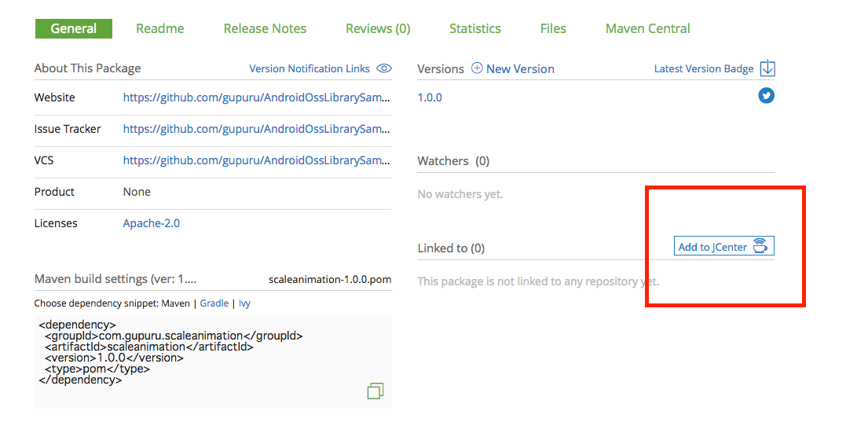Image resolution: width=868 pixels, height=430 pixels.
Task: Click the Version Notification Links link
Action: click(x=309, y=68)
